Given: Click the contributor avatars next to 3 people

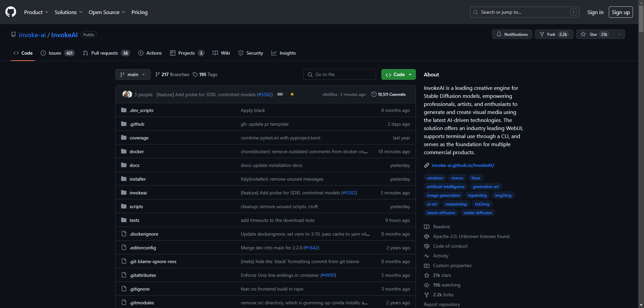Looking at the screenshot, I should (x=127, y=94).
